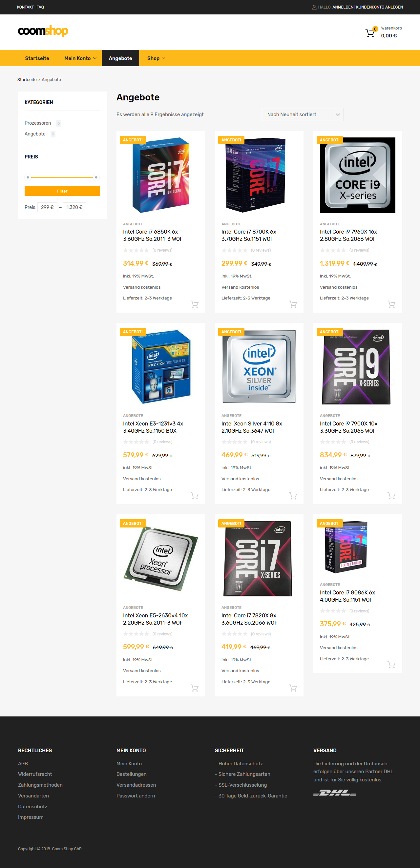Add Intel Xeon E5-2630v4 to cart
Viewport: 420px width, 868px height.
pyautogui.click(x=195, y=688)
